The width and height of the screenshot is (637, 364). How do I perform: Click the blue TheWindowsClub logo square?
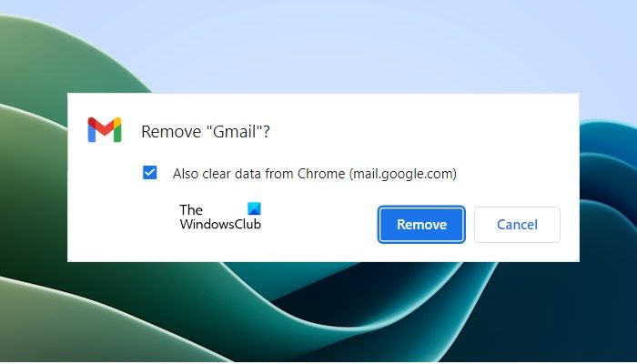pyautogui.click(x=254, y=208)
